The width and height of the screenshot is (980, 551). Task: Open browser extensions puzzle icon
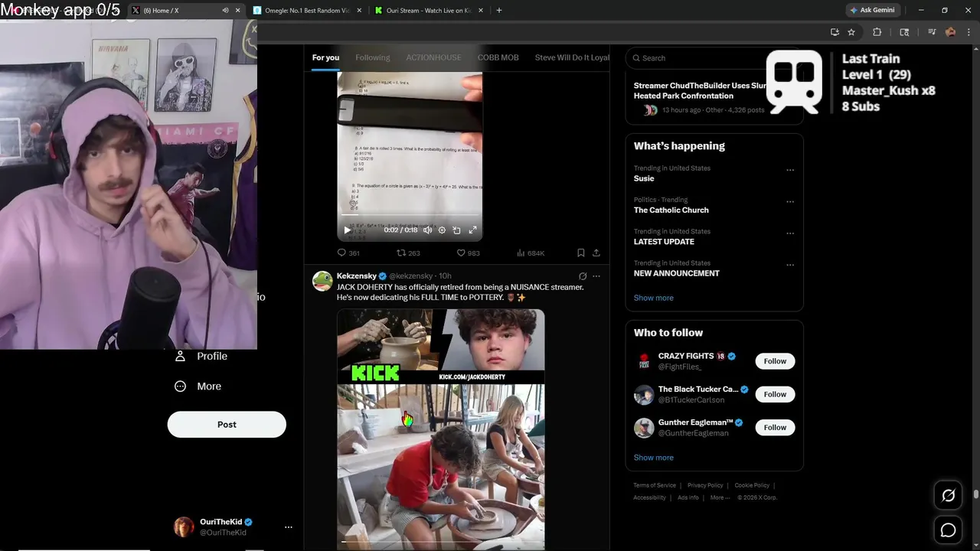pos(877,32)
